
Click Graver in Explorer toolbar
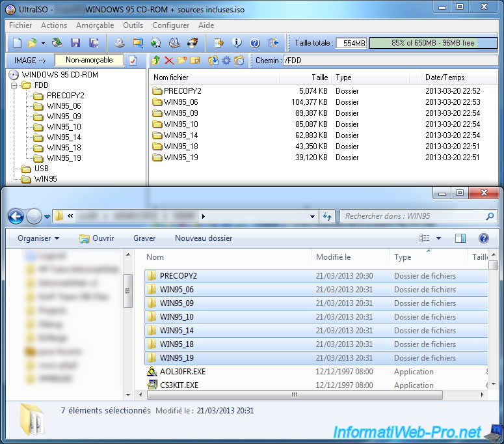[144, 238]
